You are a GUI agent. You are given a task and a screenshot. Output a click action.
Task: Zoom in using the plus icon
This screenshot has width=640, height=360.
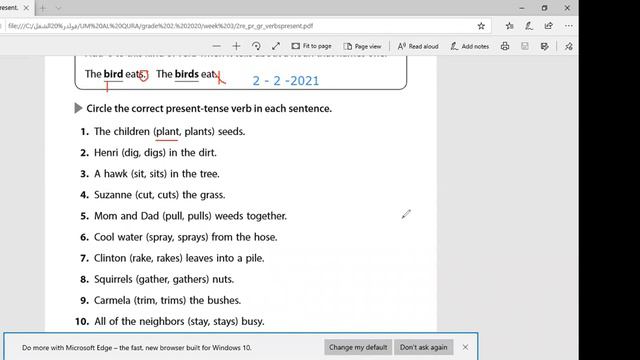(236, 46)
